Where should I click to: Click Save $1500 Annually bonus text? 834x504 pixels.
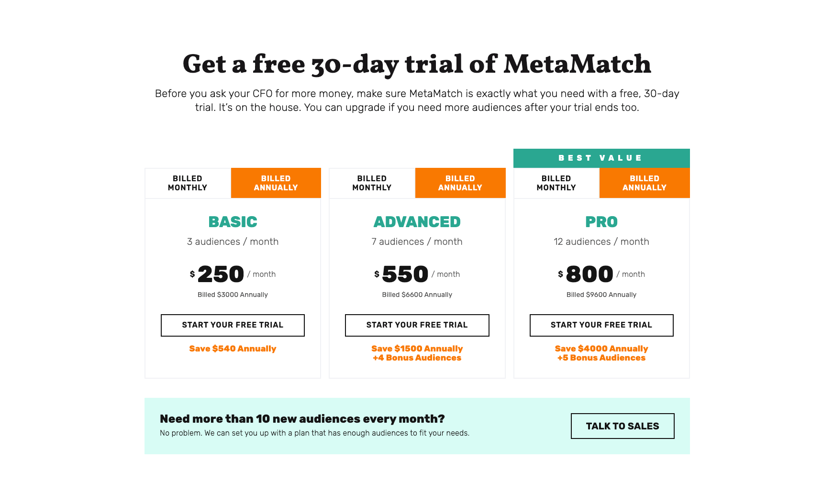[417, 353]
